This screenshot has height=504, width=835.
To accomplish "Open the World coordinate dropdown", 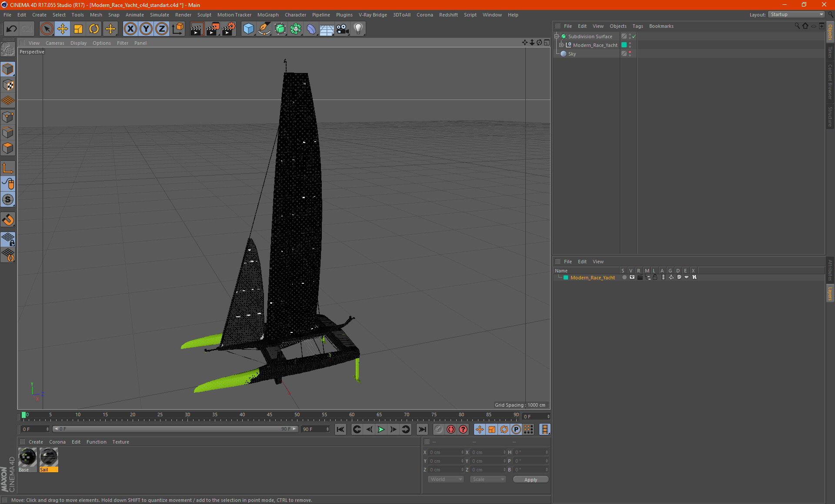I will point(446,479).
